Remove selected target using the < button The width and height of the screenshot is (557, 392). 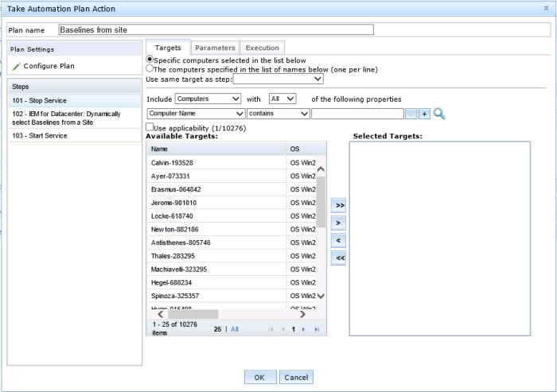click(x=338, y=240)
